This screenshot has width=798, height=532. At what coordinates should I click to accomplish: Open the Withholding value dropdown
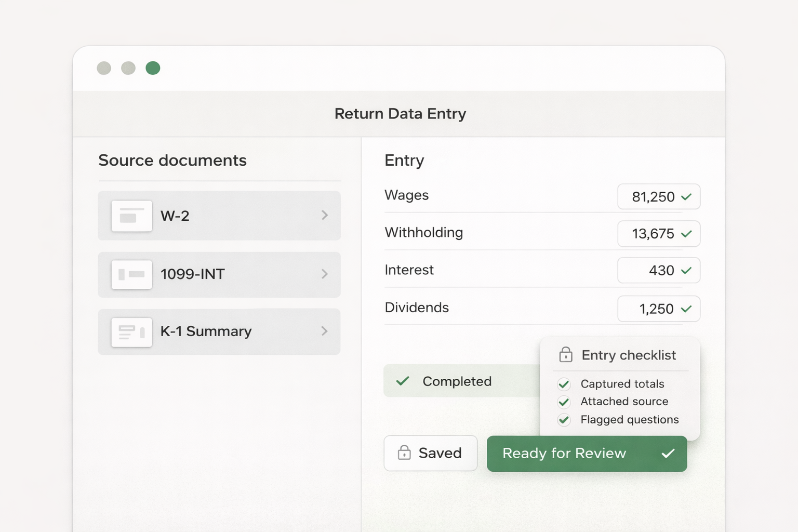click(659, 234)
